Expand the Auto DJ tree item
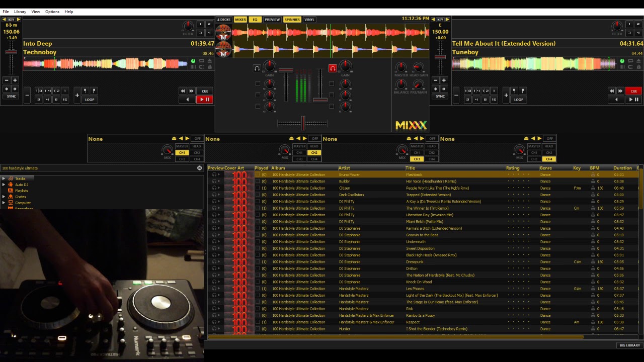This screenshot has height=362, width=644. click(4, 185)
